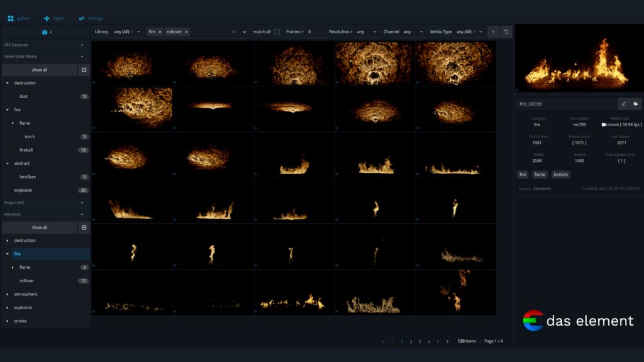Open the Media Type dropdown
The width and height of the screenshot is (644, 362).
pyautogui.click(x=480, y=32)
